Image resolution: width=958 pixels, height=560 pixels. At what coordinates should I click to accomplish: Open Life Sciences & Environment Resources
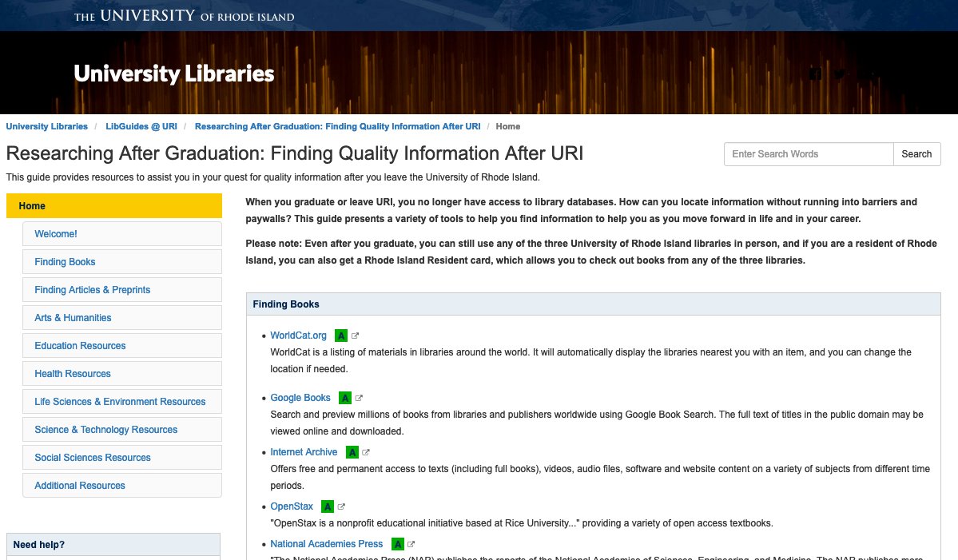[122, 402]
